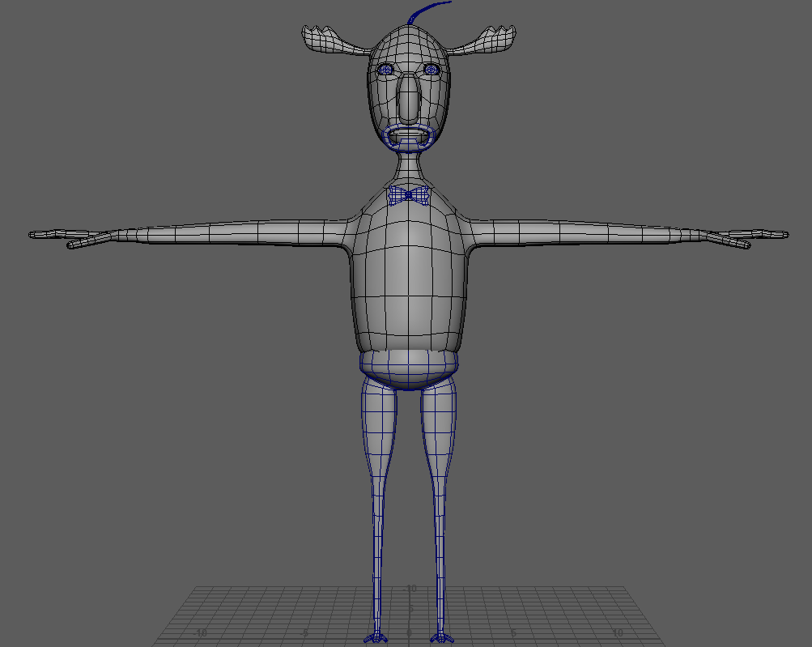Click the forehead of the character's head
Viewport: 812px width, 647px height.
pyautogui.click(x=410, y=45)
